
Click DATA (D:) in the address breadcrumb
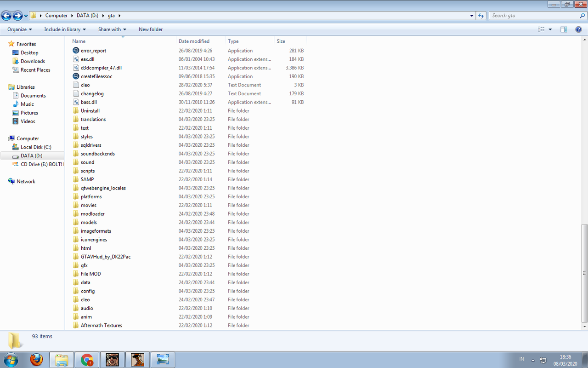[x=88, y=16]
